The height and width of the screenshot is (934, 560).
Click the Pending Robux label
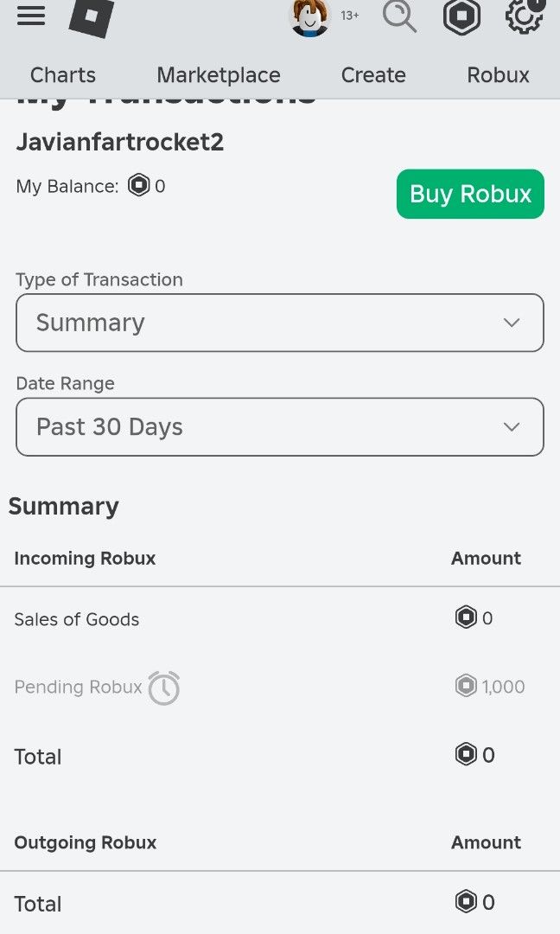point(78,687)
